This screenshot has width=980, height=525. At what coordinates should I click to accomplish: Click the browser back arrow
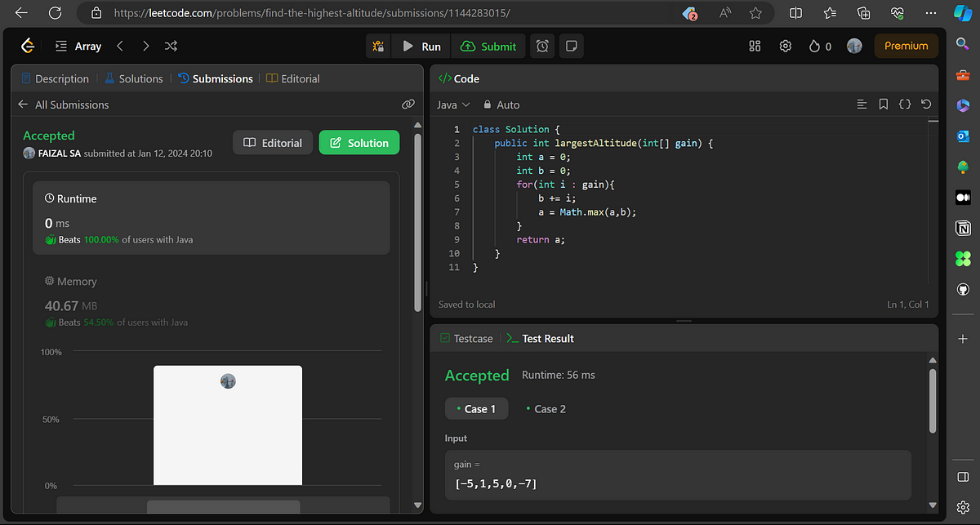click(20, 13)
